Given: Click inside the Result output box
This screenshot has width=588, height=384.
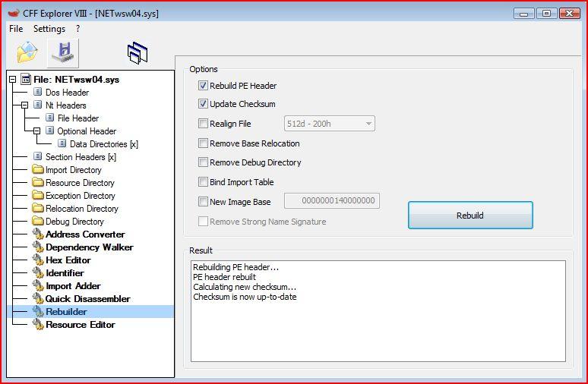Looking at the screenshot, I should (x=378, y=311).
